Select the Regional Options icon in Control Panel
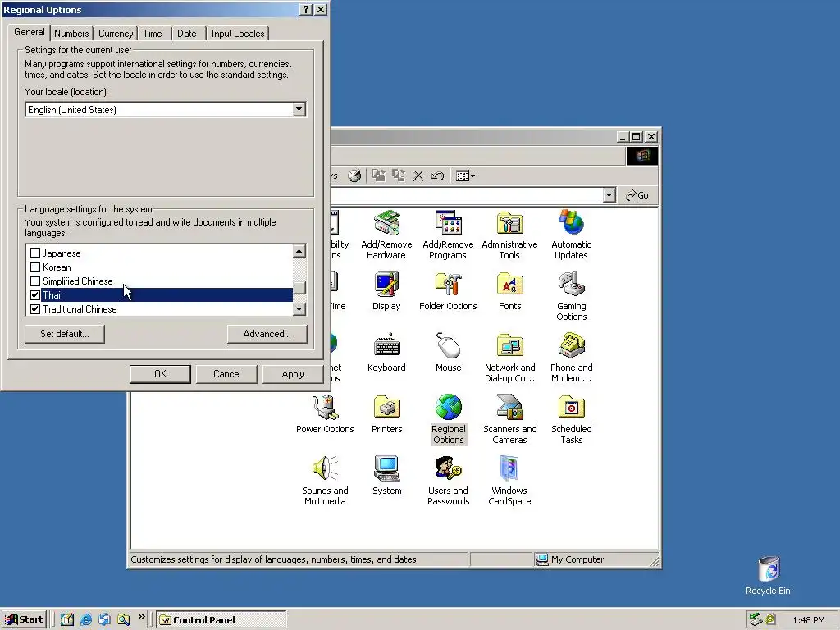This screenshot has width=840, height=630. coord(449,419)
